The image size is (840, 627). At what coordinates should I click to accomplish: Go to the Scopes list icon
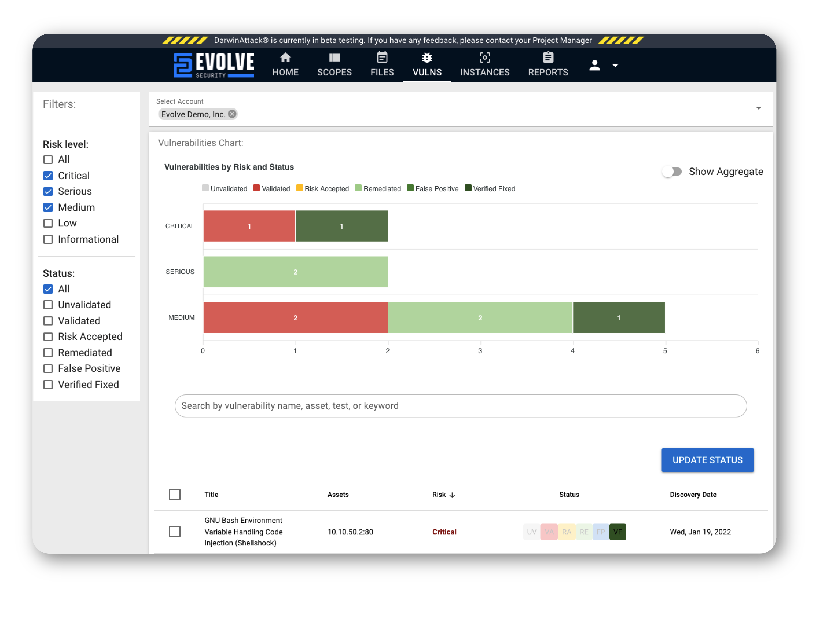334,58
